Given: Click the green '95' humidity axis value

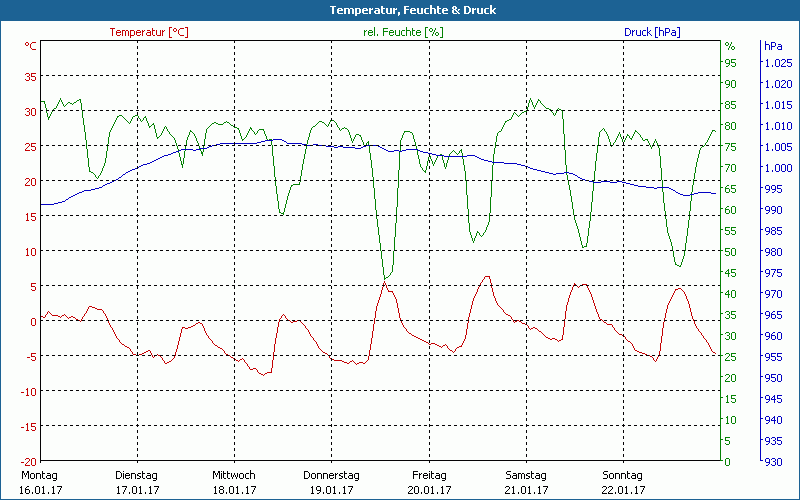Looking at the screenshot, I should 731,63.
